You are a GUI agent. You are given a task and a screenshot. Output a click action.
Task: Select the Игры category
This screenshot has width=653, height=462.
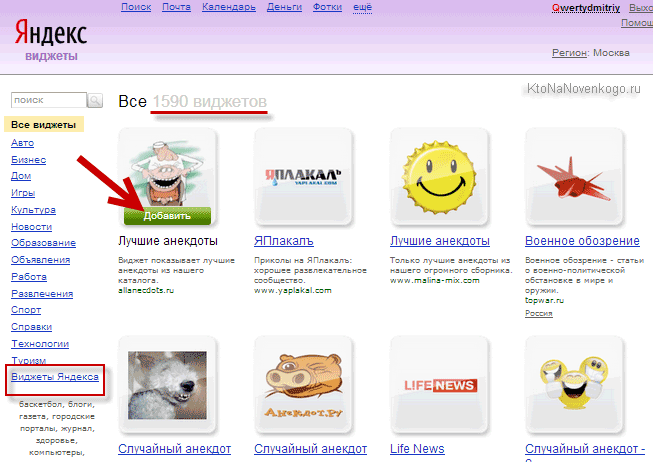point(23,193)
